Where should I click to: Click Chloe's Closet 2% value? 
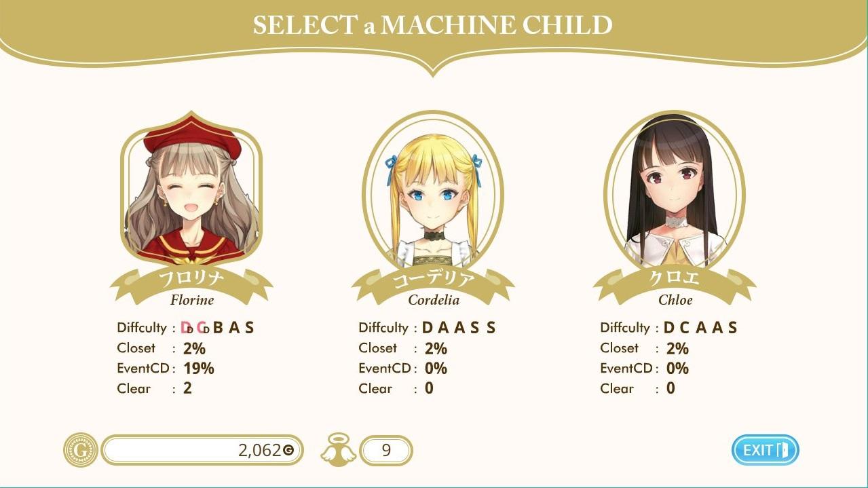[x=677, y=348]
